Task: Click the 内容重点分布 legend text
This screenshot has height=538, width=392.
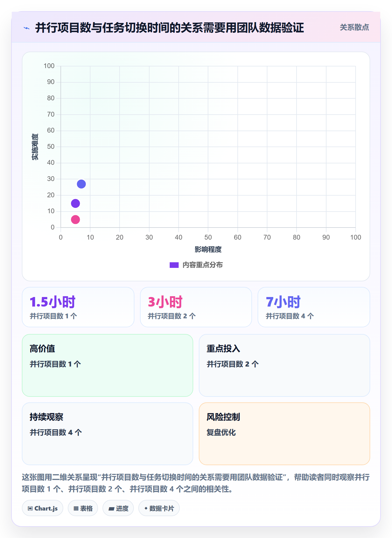Action: pyautogui.click(x=202, y=265)
